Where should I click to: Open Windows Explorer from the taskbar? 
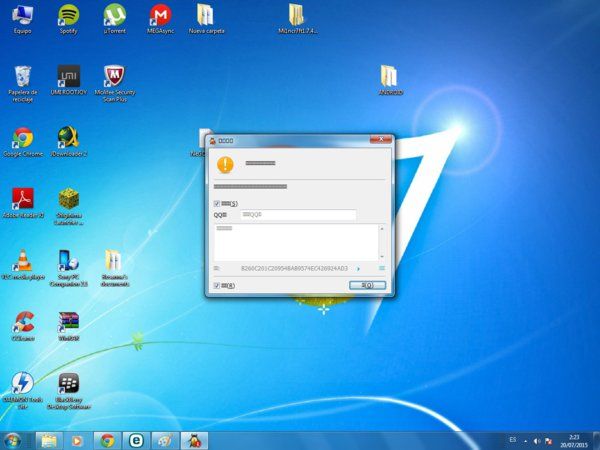pos(49,441)
